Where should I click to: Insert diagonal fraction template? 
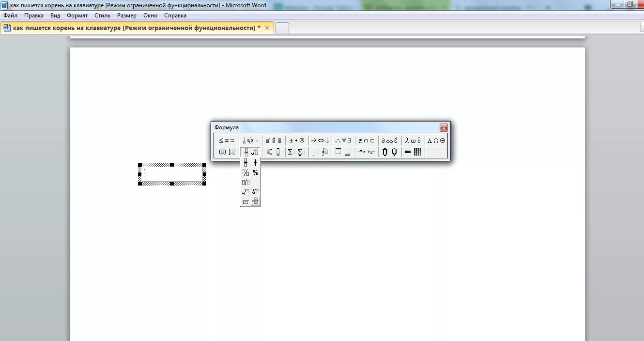[245, 172]
